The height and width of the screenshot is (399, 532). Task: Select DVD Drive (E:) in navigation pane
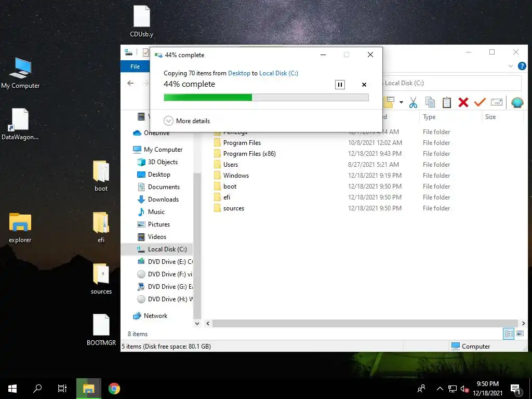165,262
